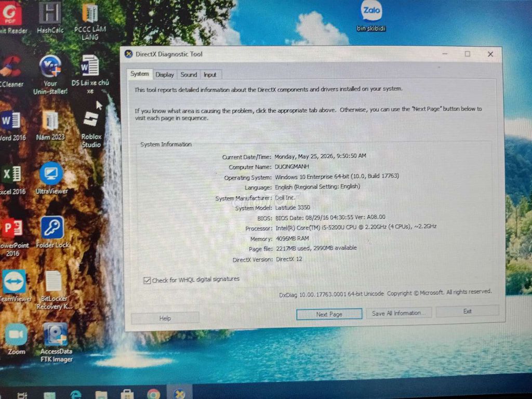Launch Word 2016 from desktop
The width and height of the screenshot is (532, 399).
12,126
